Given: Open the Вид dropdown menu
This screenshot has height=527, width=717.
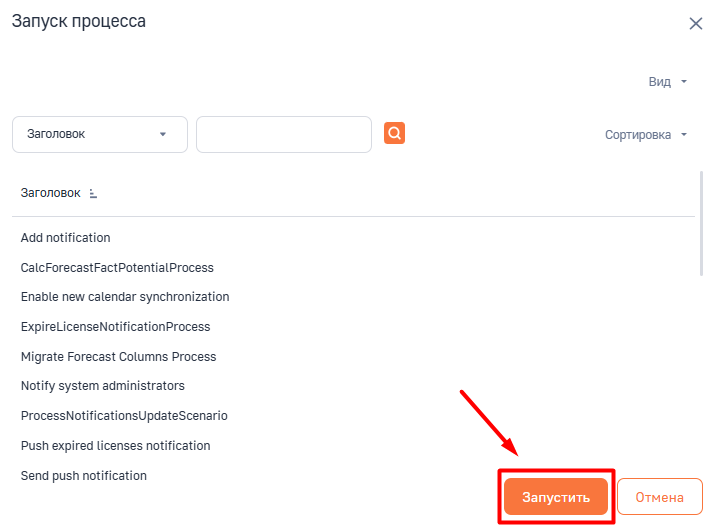Looking at the screenshot, I should point(668,82).
